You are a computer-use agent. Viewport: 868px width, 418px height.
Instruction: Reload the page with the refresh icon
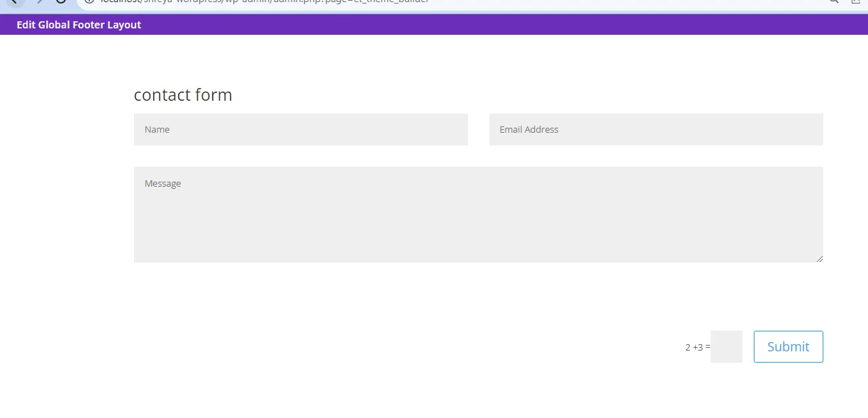pos(61,2)
